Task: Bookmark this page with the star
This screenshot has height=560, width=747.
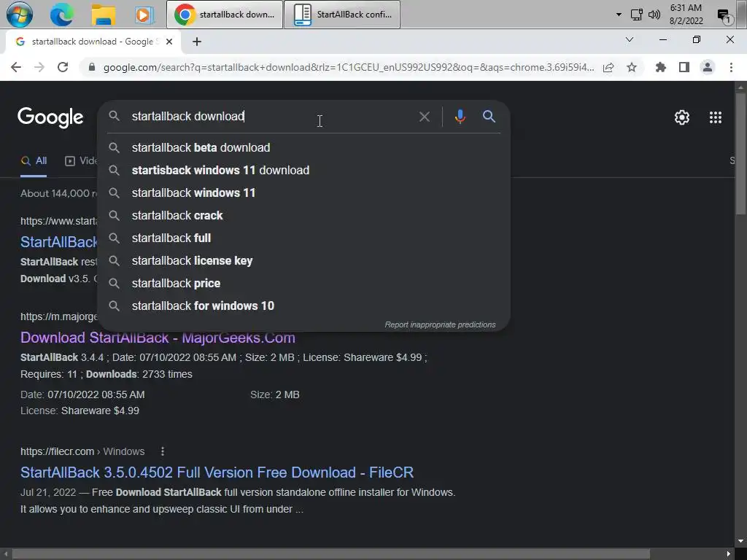Action: tap(632, 67)
